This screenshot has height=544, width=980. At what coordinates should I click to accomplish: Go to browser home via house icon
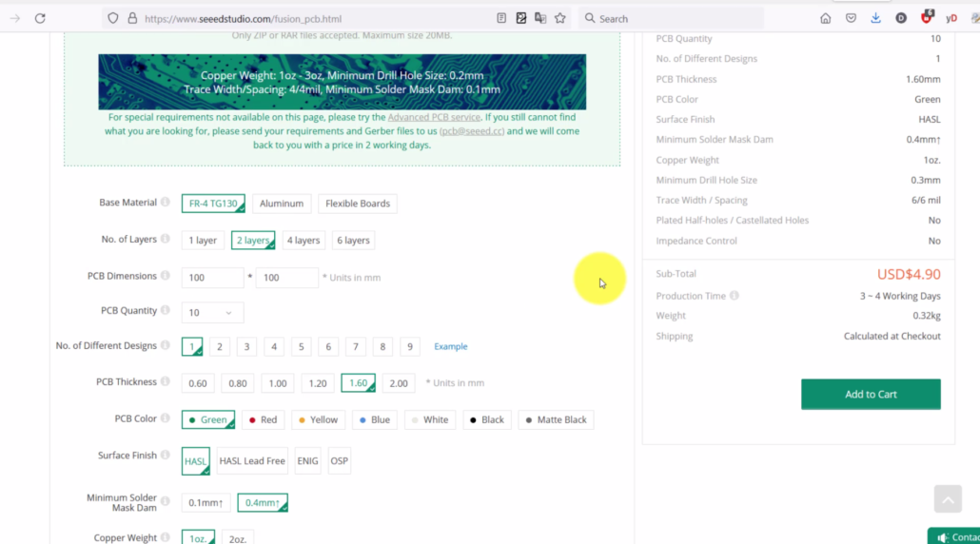(x=825, y=18)
